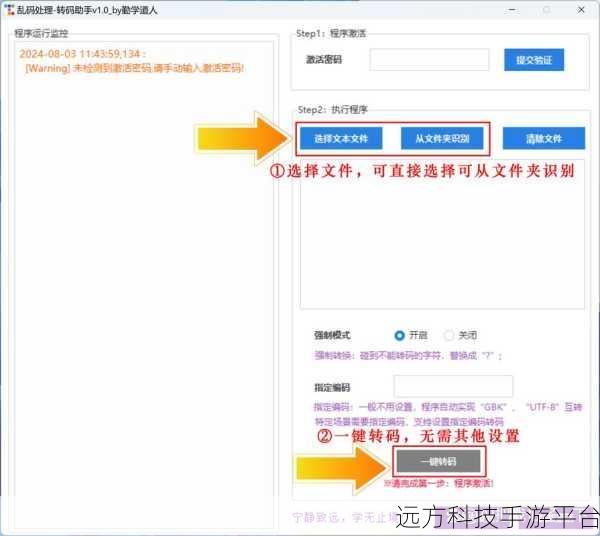
Task: Click the Step2: 执行程序 group label
Action: [333, 110]
